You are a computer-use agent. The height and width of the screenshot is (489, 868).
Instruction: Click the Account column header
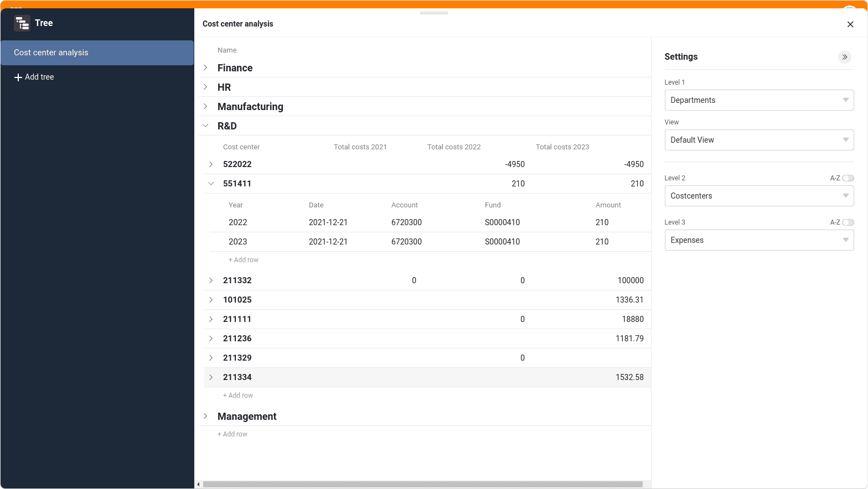point(405,205)
